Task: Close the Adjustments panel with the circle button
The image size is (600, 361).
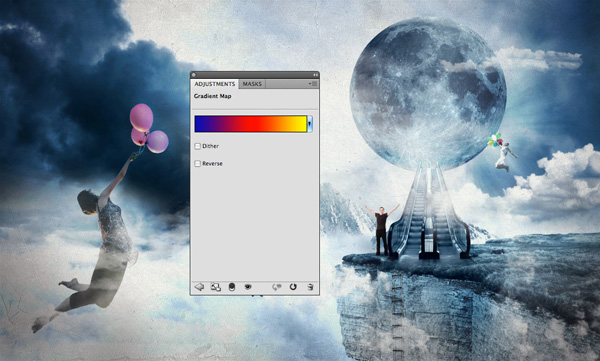Action: coord(194,75)
